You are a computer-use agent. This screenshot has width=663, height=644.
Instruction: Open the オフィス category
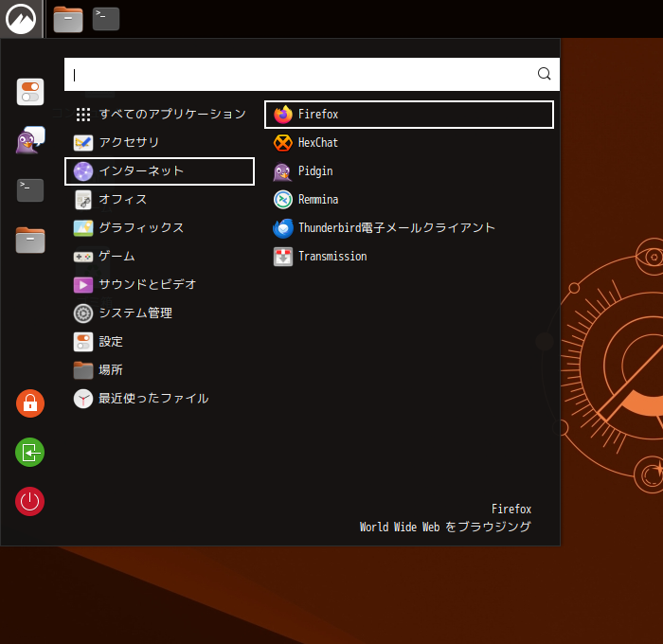[159, 199]
